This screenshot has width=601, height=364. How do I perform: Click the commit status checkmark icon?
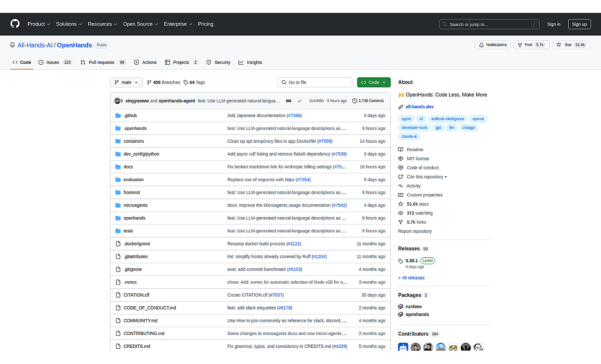click(300, 101)
